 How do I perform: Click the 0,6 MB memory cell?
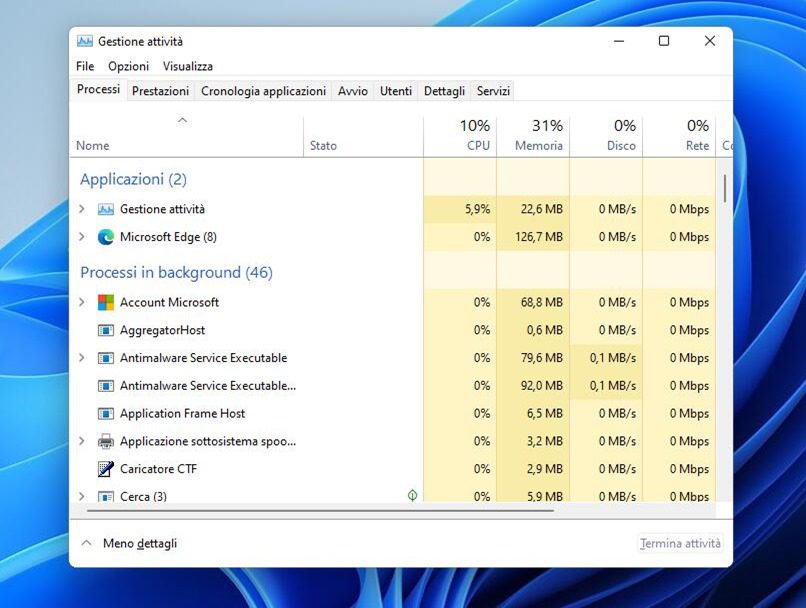pos(533,330)
